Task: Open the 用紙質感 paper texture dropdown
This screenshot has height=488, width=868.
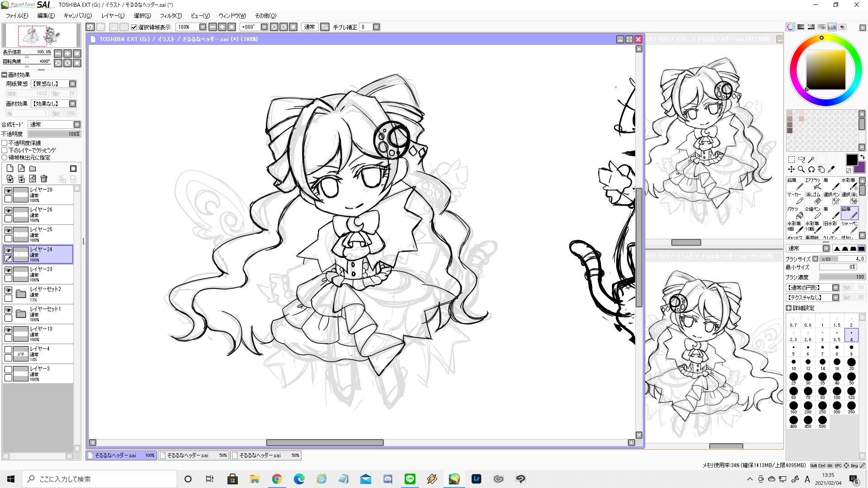Action: tap(72, 84)
